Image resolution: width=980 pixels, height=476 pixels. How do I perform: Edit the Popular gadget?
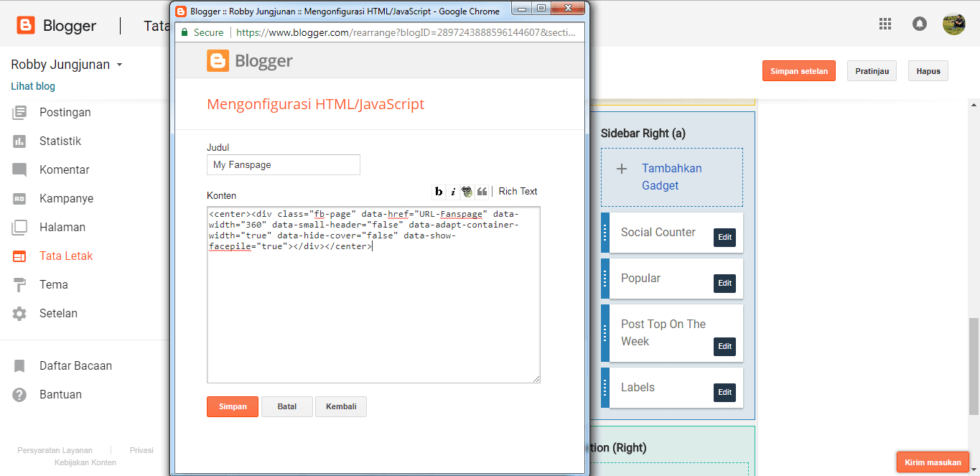725,284
